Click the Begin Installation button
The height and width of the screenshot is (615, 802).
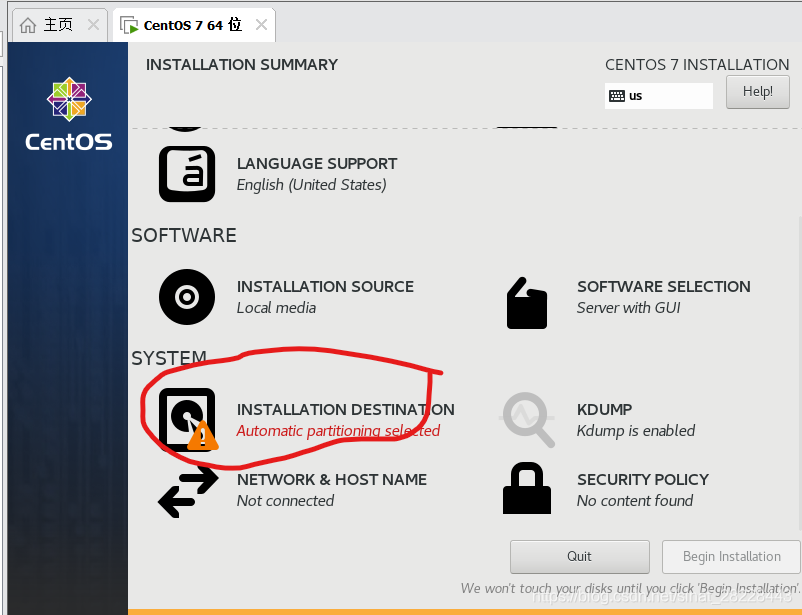pos(731,557)
